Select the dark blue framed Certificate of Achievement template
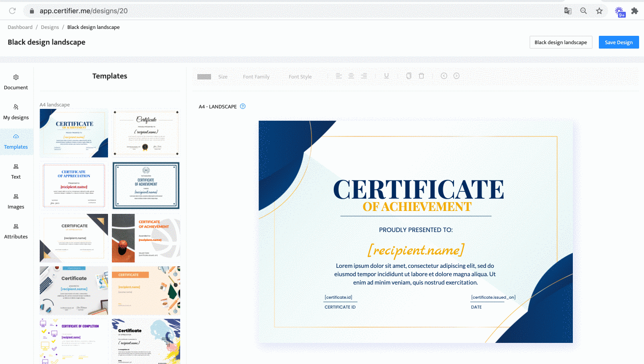 click(146, 186)
